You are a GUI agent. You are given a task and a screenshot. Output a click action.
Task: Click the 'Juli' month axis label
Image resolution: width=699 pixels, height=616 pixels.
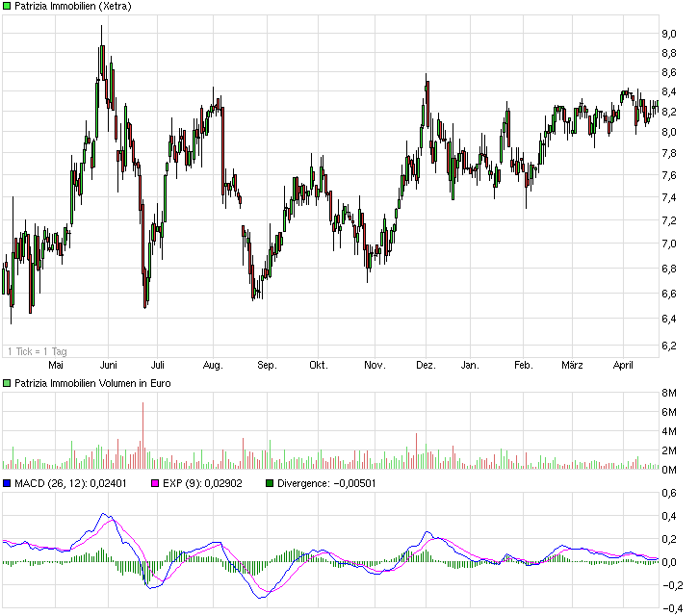[157, 365]
